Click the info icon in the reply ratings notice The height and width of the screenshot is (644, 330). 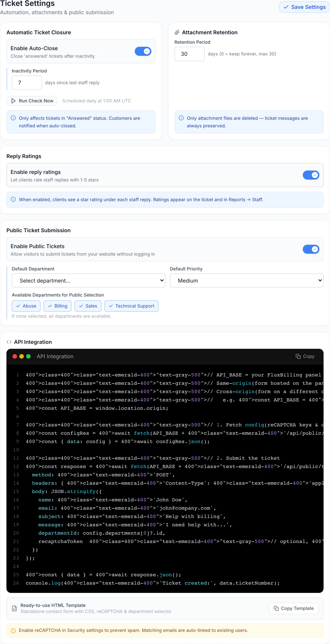pyautogui.click(x=13, y=199)
